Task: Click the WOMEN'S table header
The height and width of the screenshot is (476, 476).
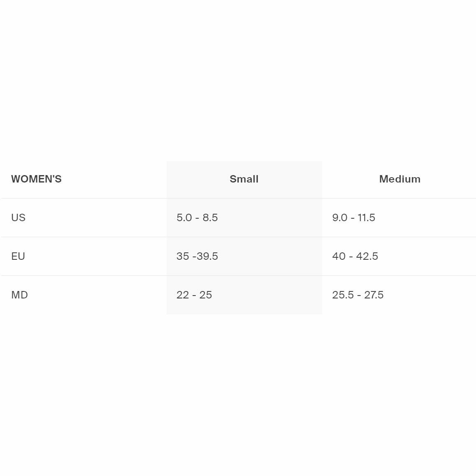Action: (36, 179)
